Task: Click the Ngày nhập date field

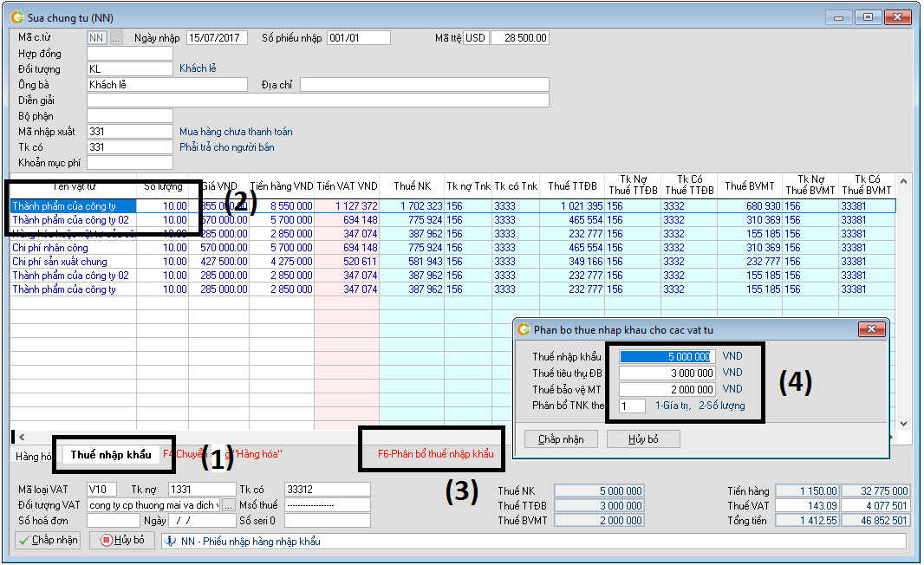Action: point(217,38)
